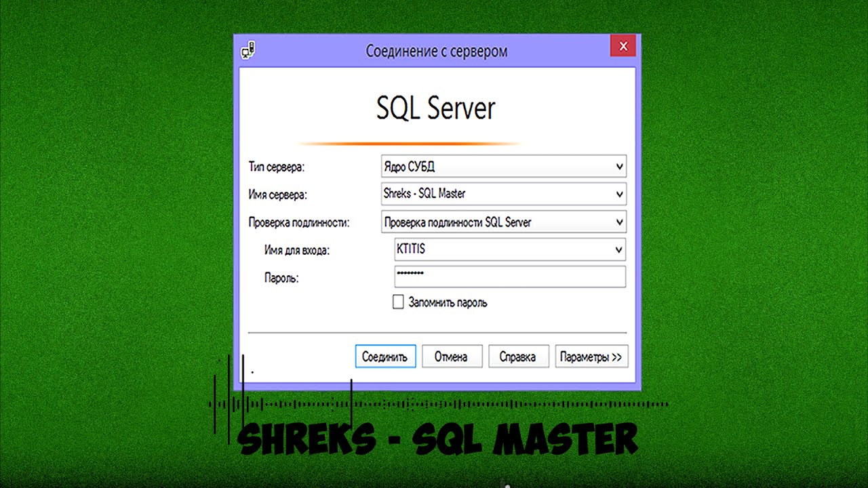868x488 pixels.
Task: Click the Соединить button
Action: pos(385,357)
